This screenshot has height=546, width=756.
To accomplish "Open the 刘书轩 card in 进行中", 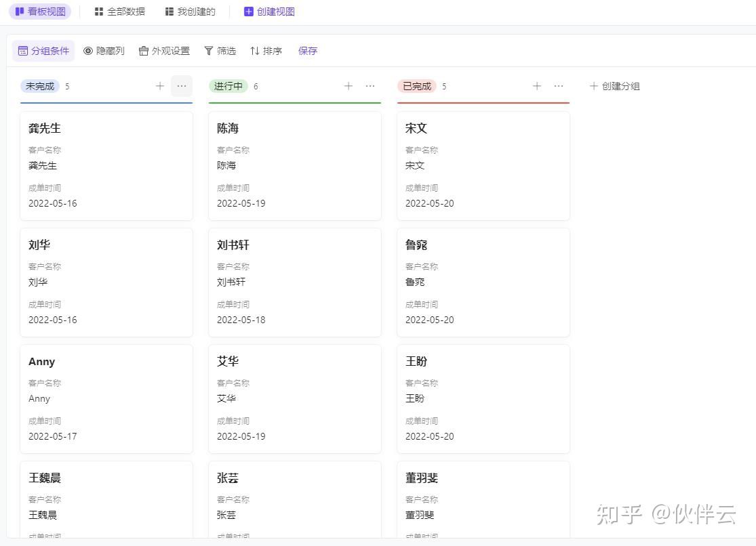I will [295, 282].
